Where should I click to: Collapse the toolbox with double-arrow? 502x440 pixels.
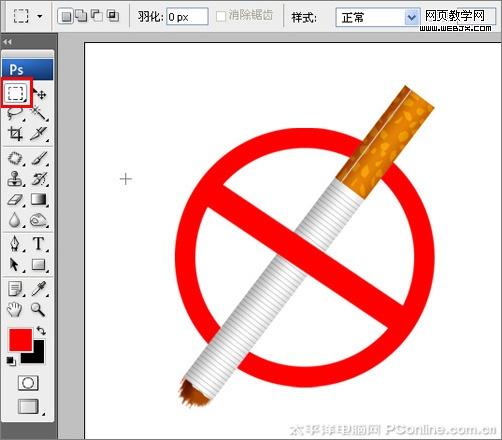(x=7, y=42)
